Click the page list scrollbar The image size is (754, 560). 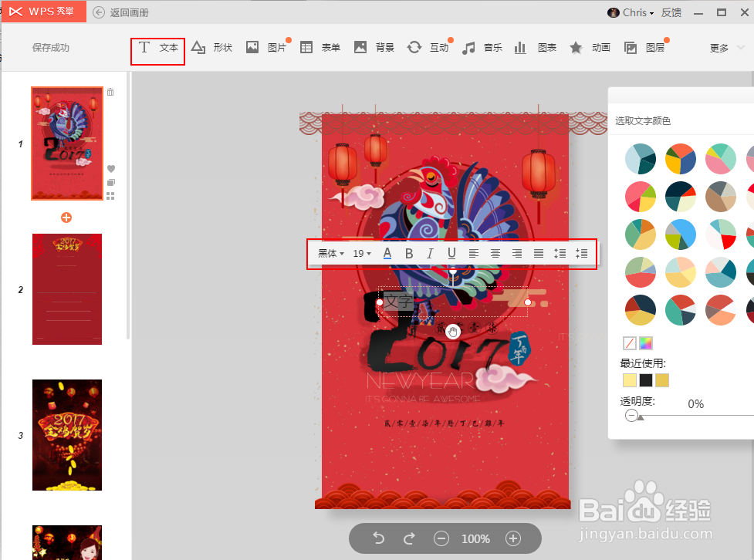tap(128, 206)
